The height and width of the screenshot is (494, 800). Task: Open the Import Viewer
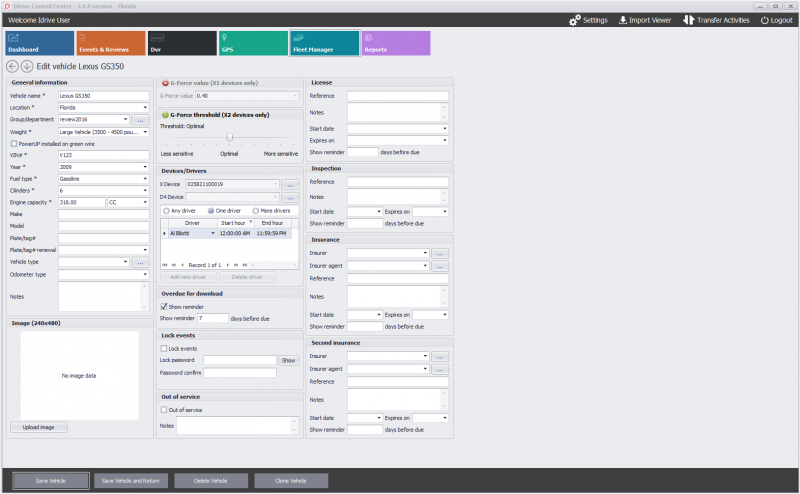[x=645, y=20]
